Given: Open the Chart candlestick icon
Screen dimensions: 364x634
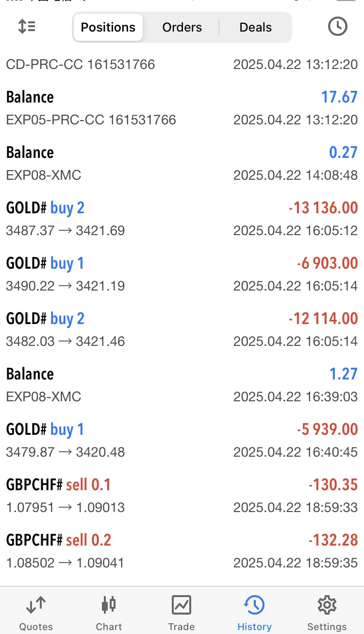Looking at the screenshot, I should coord(109,605).
